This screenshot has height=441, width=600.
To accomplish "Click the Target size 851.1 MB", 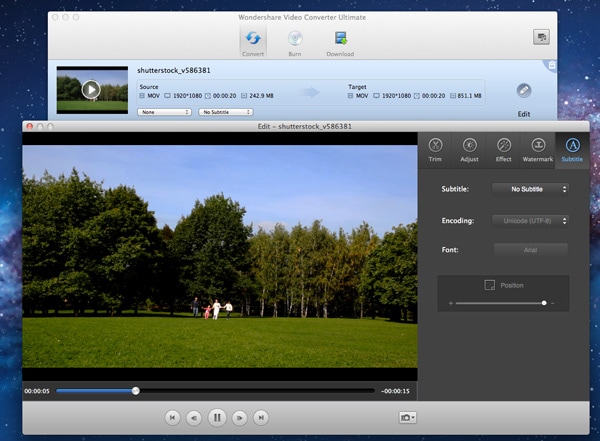I will pyautogui.click(x=469, y=96).
